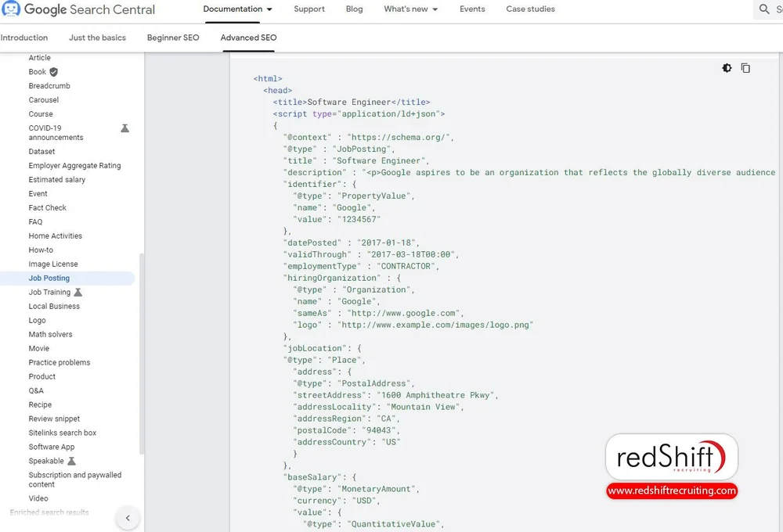Click the "1600 Amphitheatre Pkwy" street address text

[435, 395]
